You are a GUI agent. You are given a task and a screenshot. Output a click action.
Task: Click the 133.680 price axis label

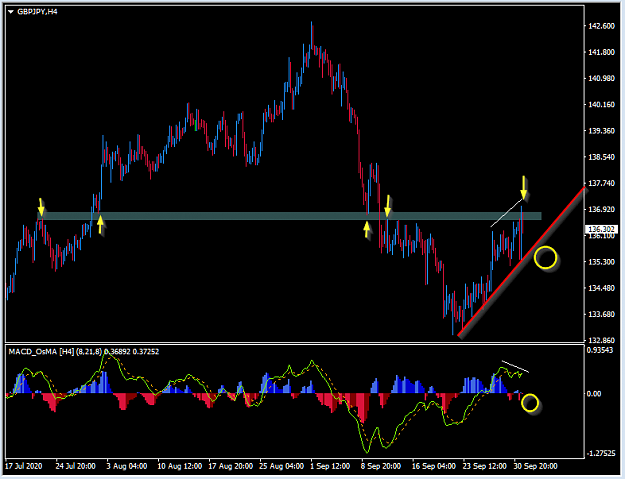[x=601, y=314]
